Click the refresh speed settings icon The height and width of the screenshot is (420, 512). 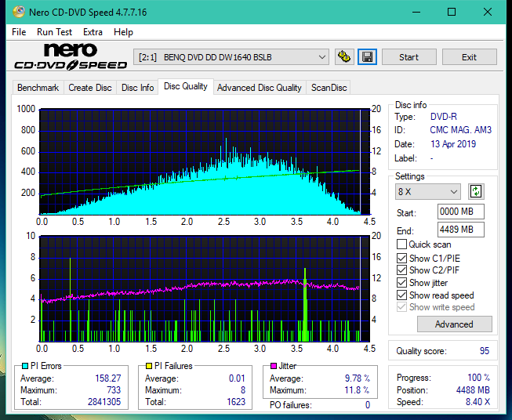(x=476, y=191)
